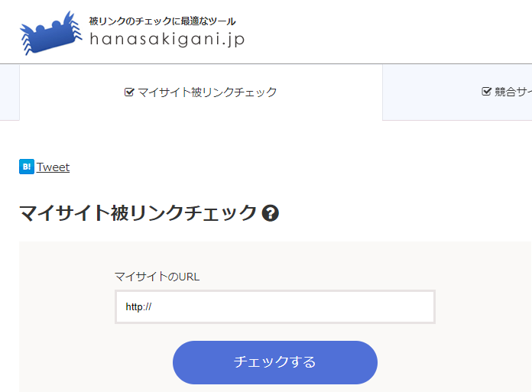
Task: Click blank tab strip left of マイサイト tab
Action: (9, 92)
